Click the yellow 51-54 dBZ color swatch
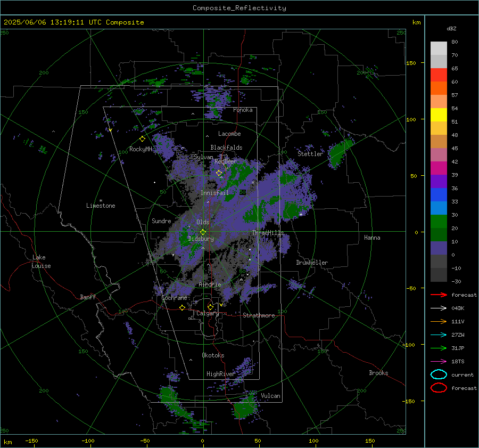479x448 pixels. pos(439,115)
